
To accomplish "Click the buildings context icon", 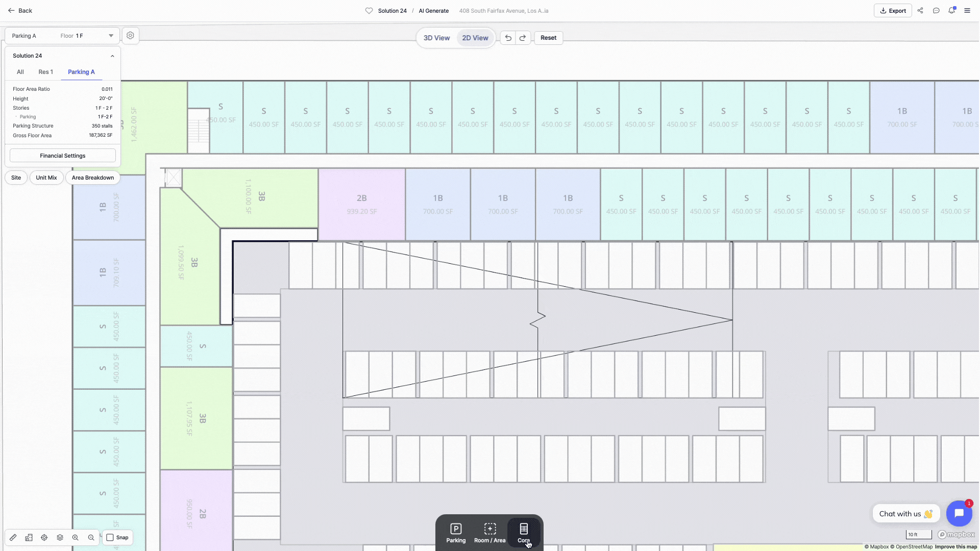I will tap(29, 537).
